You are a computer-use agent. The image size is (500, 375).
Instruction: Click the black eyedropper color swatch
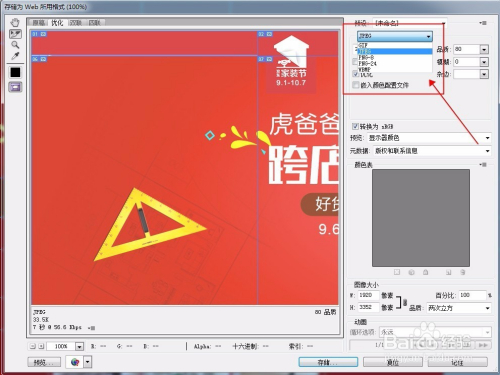(x=15, y=72)
